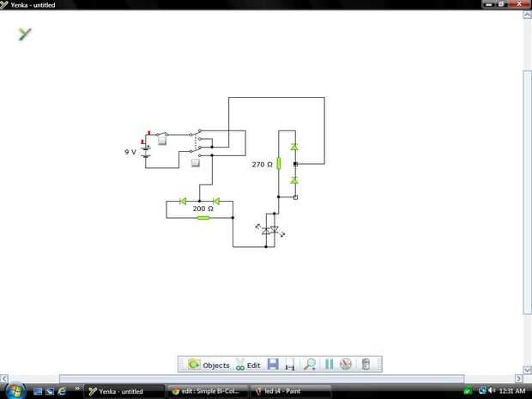532x399 pixels.
Task: Restore down the Yenka window
Action: 503,4
